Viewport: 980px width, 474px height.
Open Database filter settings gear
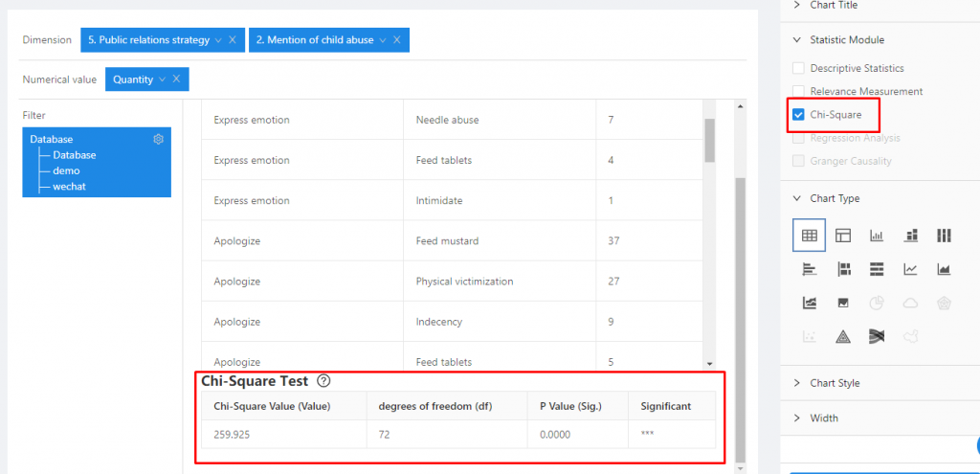pyautogui.click(x=159, y=139)
